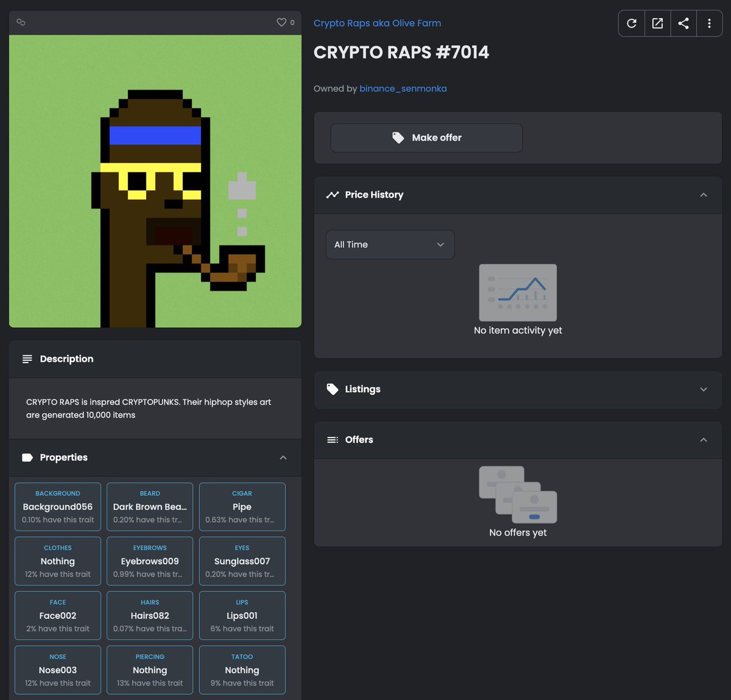Select the Hairs082 property card
The width and height of the screenshot is (731, 700).
click(150, 615)
